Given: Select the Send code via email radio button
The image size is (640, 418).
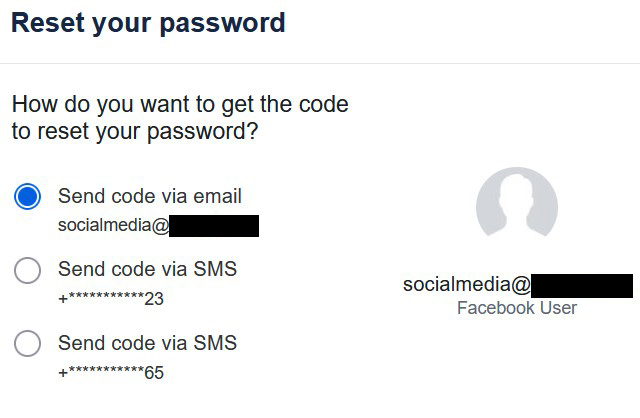Looking at the screenshot, I should (x=28, y=196).
